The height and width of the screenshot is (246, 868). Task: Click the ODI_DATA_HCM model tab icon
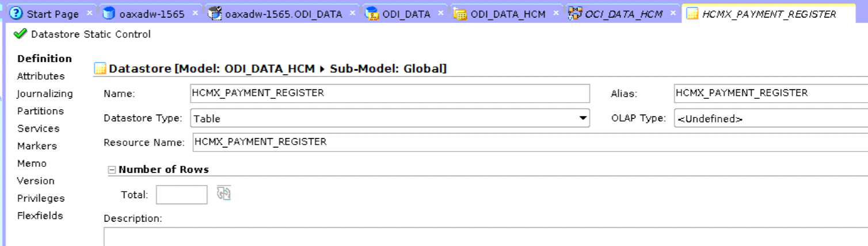460,14
